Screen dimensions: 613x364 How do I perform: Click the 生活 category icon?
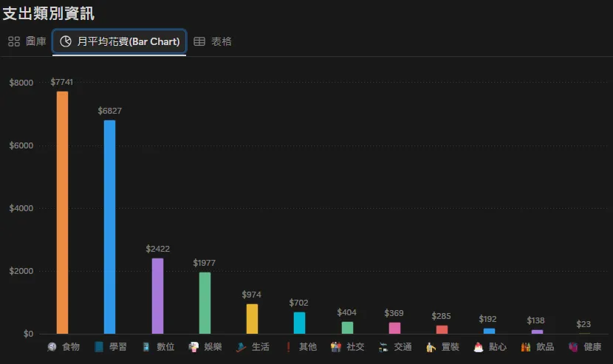point(242,347)
